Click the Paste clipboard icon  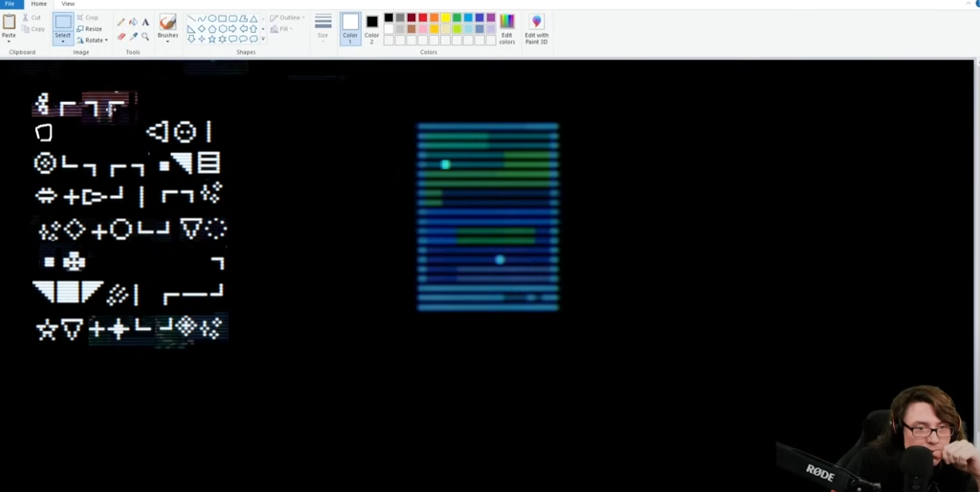click(9, 22)
